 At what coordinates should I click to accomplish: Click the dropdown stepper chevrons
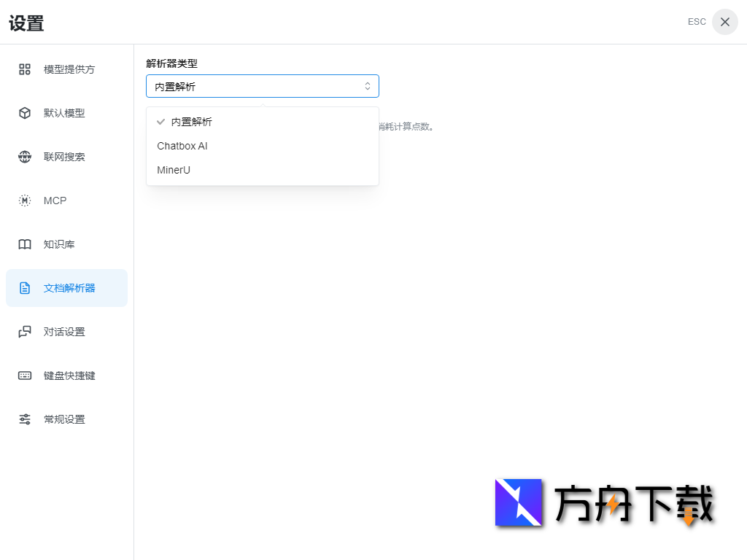368,86
